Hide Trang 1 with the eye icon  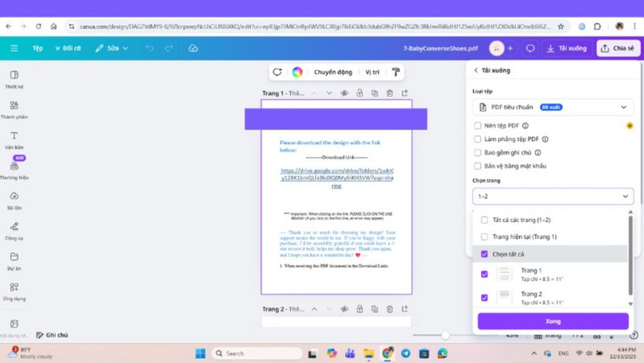click(x=344, y=93)
